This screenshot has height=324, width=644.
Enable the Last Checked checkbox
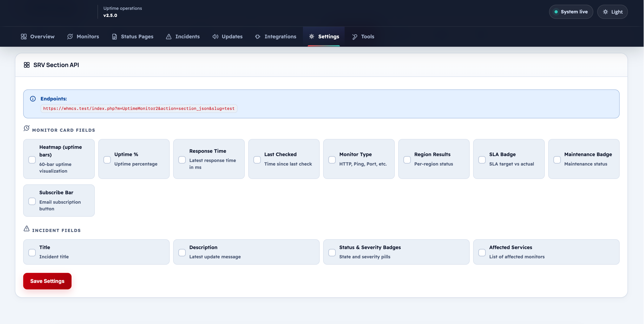coord(257,160)
